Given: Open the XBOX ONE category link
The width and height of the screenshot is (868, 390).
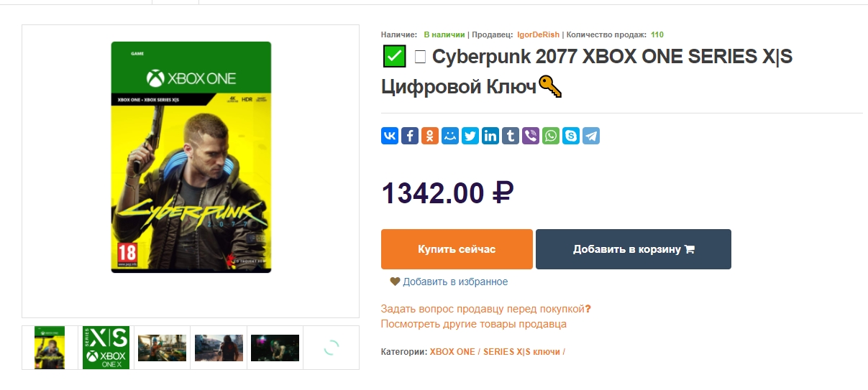Looking at the screenshot, I should [452, 352].
